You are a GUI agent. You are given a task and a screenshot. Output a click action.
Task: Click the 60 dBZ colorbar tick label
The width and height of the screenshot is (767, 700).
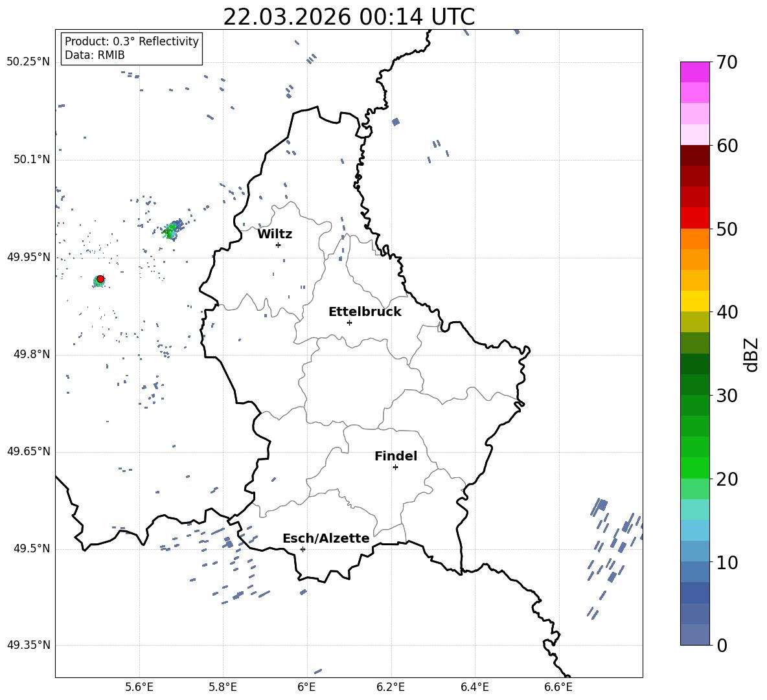click(x=727, y=146)
